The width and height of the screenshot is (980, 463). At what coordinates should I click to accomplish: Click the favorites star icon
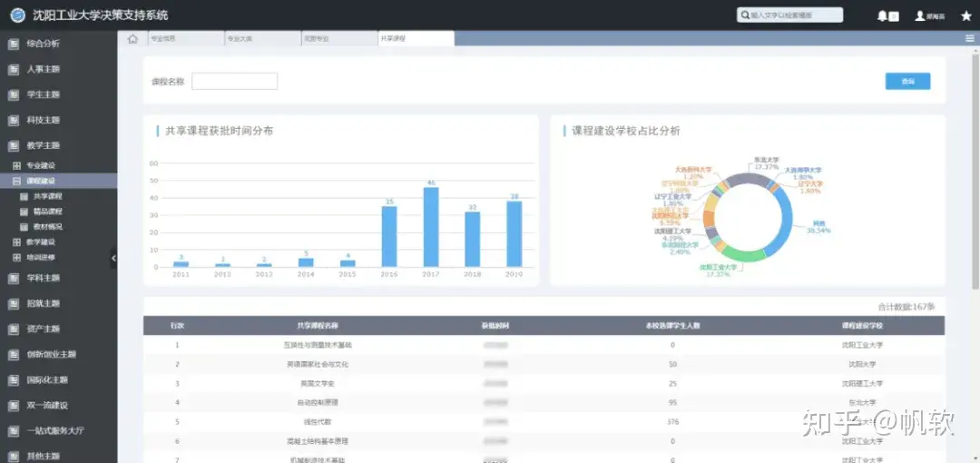coord(966,15)
